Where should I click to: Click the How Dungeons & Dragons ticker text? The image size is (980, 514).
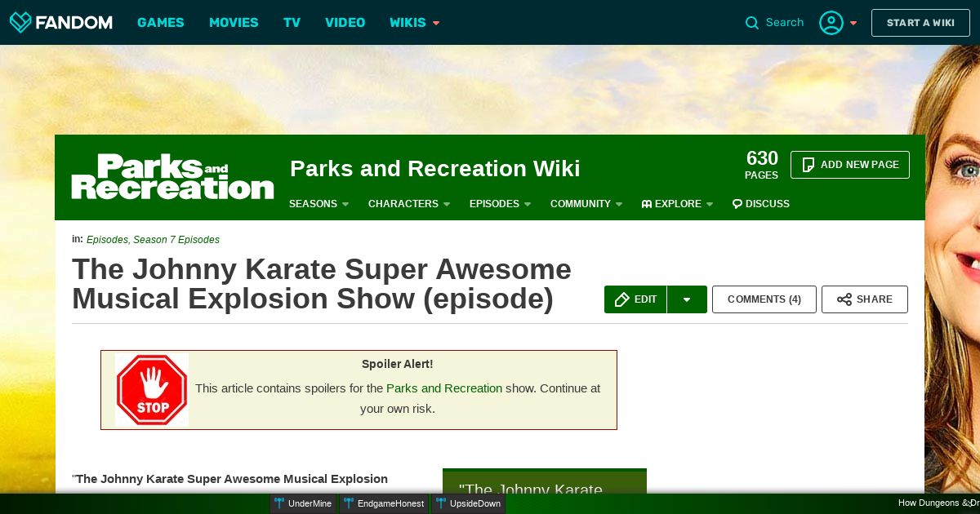click(x=938, y=503)
